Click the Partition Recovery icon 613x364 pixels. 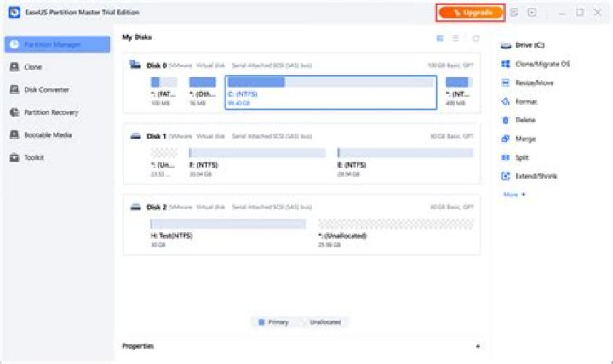coord(14,112)
